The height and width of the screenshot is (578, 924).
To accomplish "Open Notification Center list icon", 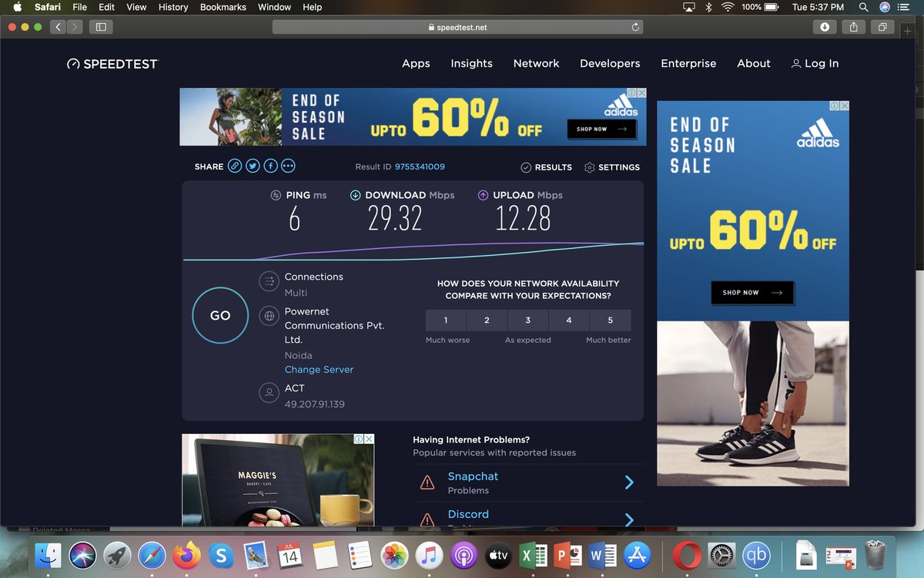I will click(903, 7).
